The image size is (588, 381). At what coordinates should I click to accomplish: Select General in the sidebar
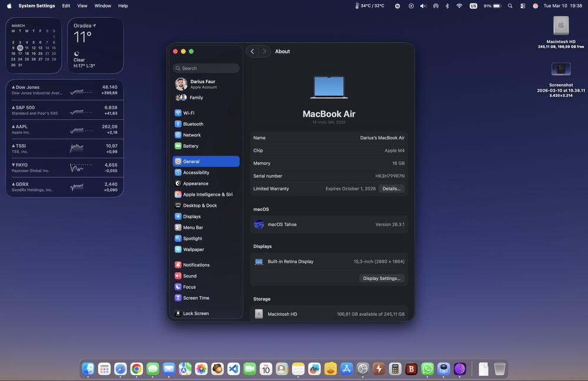pos(206,161)
